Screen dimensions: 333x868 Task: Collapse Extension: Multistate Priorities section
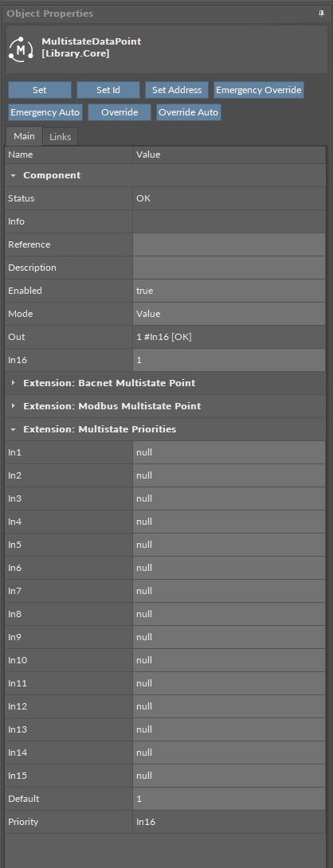click(14, 429)
